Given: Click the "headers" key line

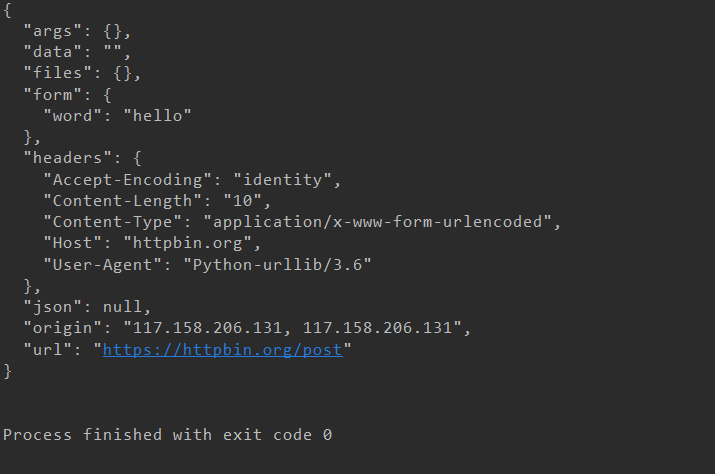Looking at the screenshot, I should (x=83, y=158).
